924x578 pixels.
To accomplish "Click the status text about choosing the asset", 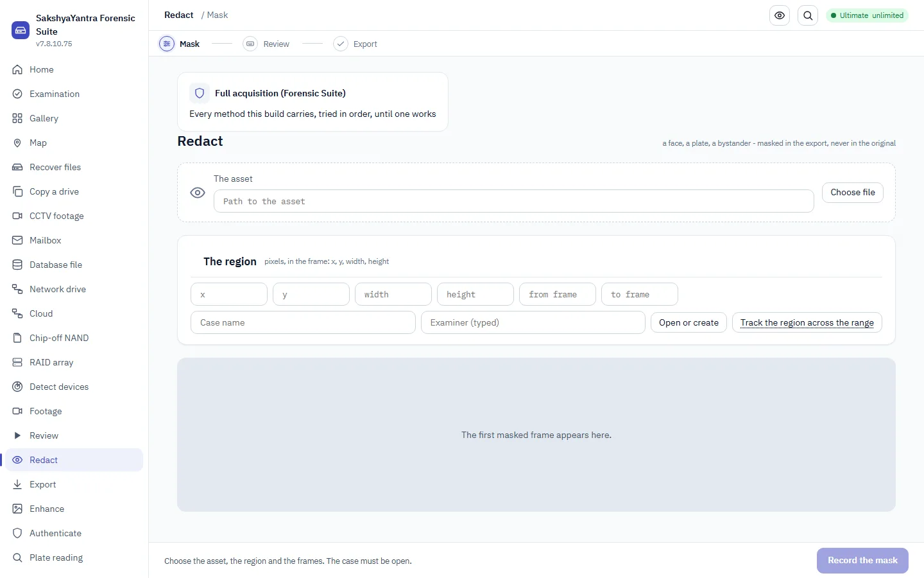I will coord(288,561).
